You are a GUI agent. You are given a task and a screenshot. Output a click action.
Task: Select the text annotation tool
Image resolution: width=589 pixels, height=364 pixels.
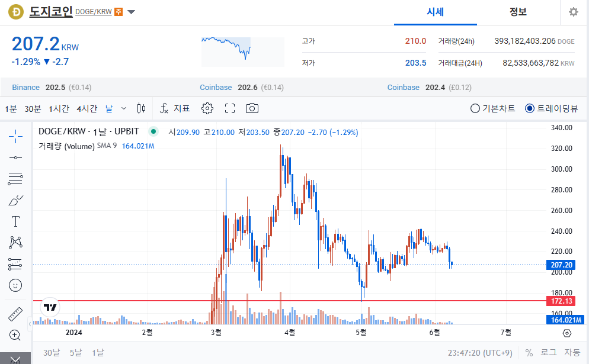coord(15,221)
